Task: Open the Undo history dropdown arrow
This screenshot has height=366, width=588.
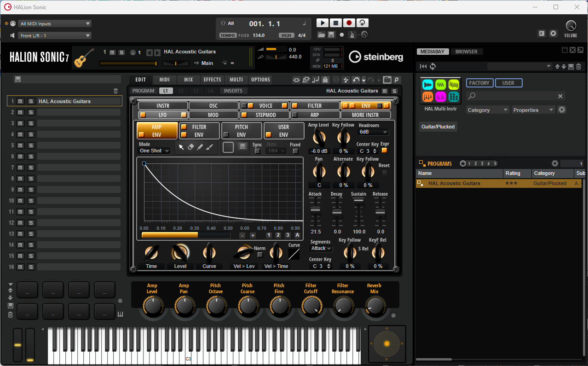Action: pos(363,80)
